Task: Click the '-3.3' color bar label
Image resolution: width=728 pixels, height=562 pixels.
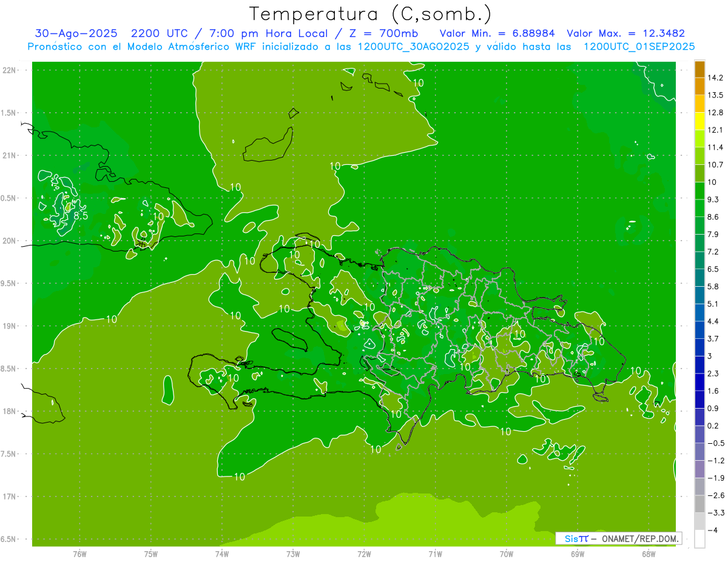Action: 715,512
